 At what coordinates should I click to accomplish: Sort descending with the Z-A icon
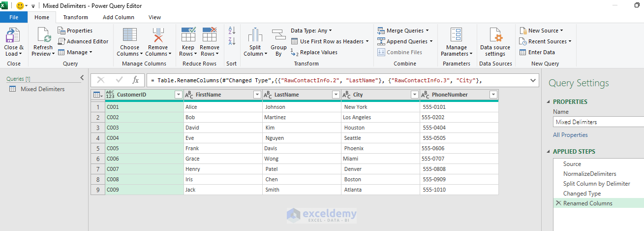click(x=232, y=41)
